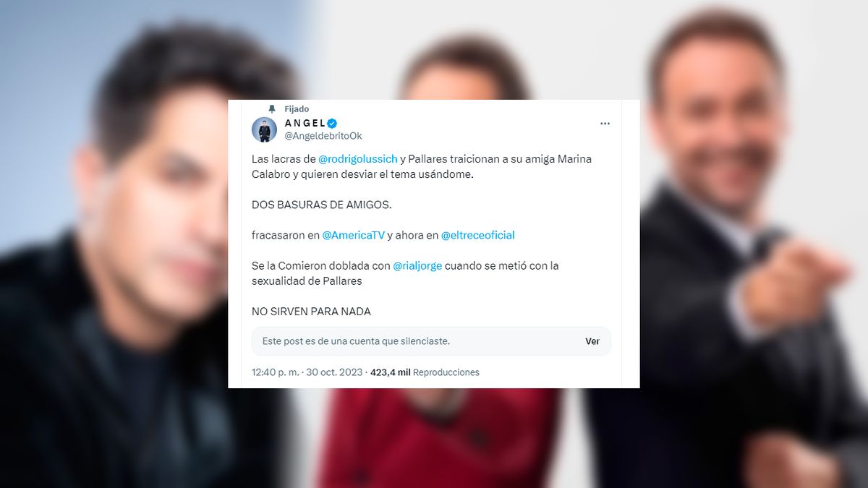The image size is (868, 488).
Task: Click the Ver button on the muted notice
Action: tap(592, 341)
